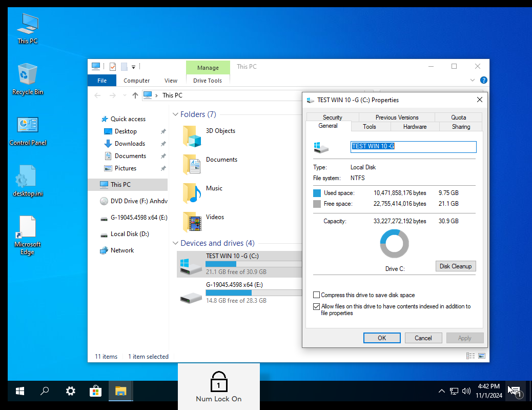Collapse the Folders (7) group

tap(175, 114)
